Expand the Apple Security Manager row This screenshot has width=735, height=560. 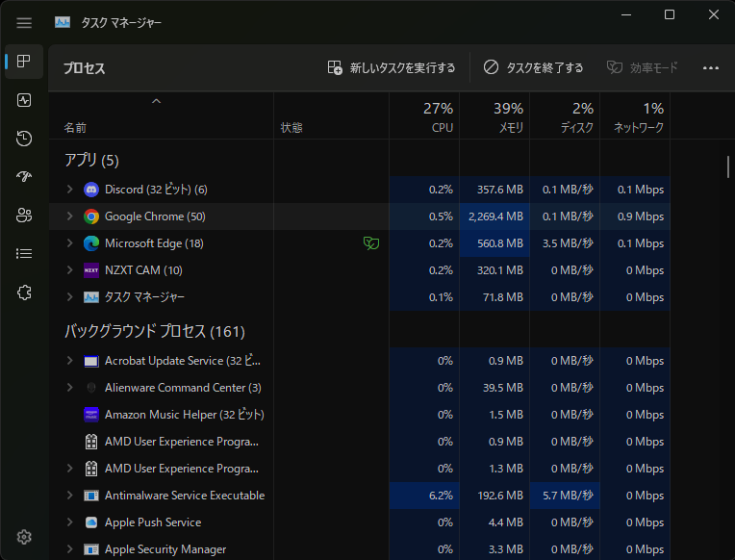(x=70, y=548)
